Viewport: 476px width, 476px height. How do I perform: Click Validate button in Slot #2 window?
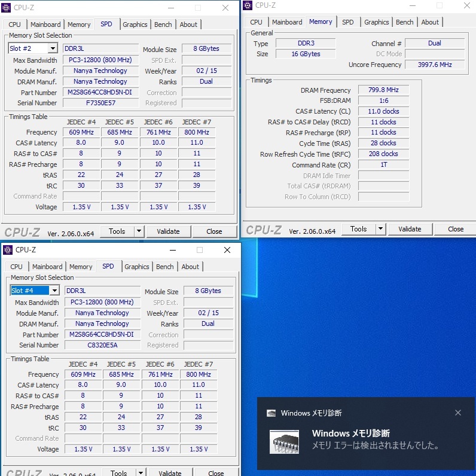tap(169, 231)
